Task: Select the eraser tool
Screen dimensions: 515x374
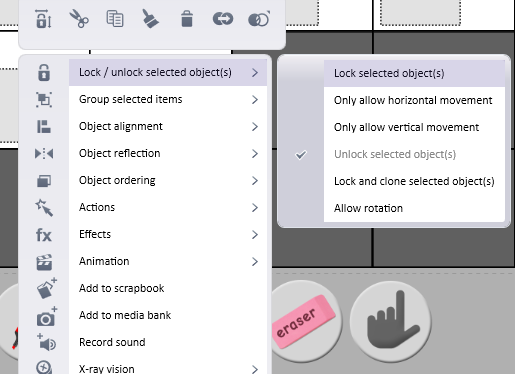Action: (x=304, y=322)
